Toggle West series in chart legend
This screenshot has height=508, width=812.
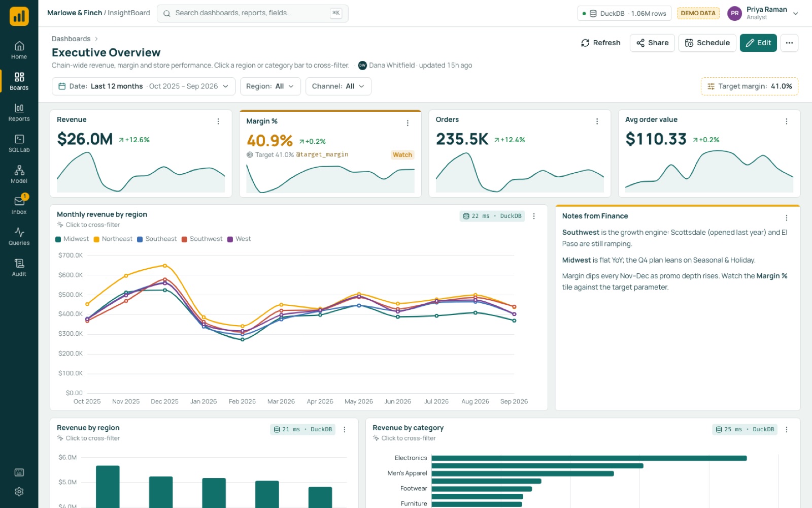coord(239,239)
